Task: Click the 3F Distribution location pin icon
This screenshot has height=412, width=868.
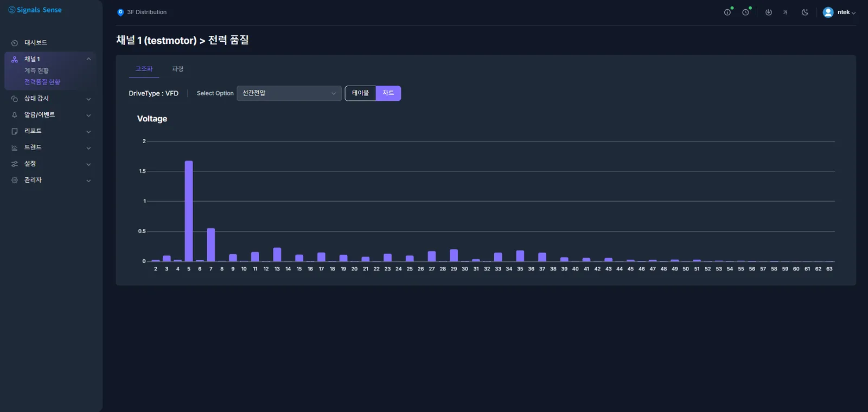Action: coord(120,12)
